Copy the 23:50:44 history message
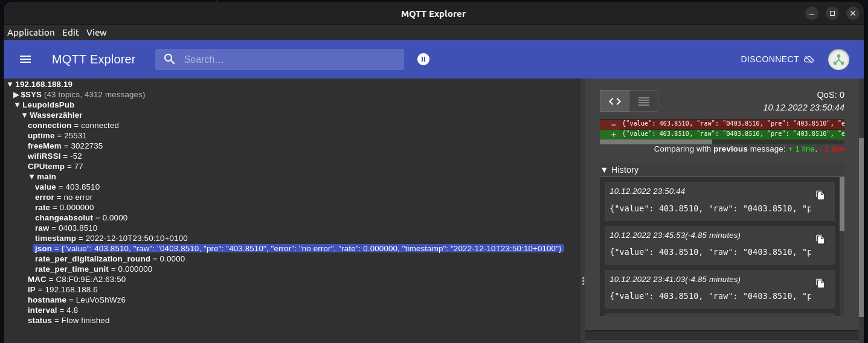The width and height of the screenshot is (868, 343). point(820,194)
